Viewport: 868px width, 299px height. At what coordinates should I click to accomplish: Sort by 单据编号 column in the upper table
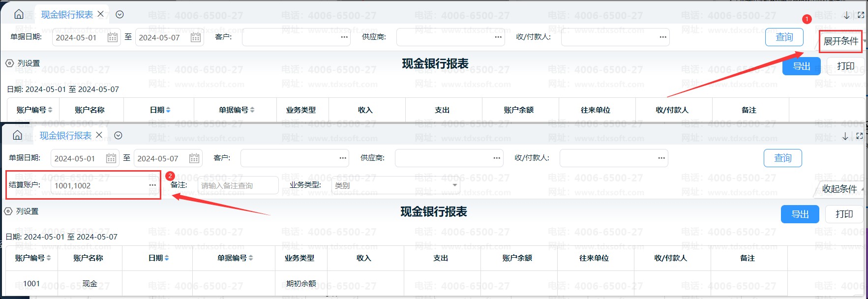click(252, 110)
